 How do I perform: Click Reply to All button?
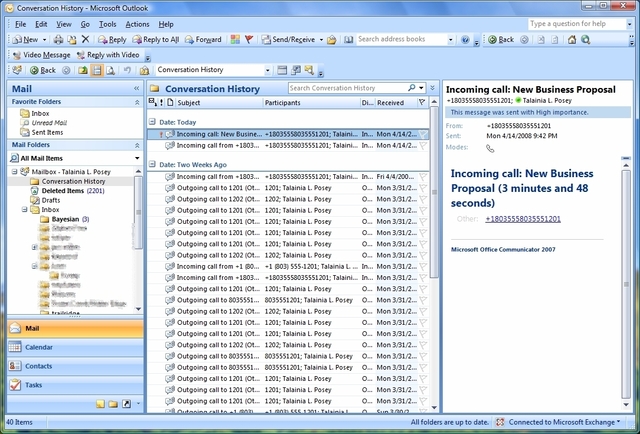(156, 40)
